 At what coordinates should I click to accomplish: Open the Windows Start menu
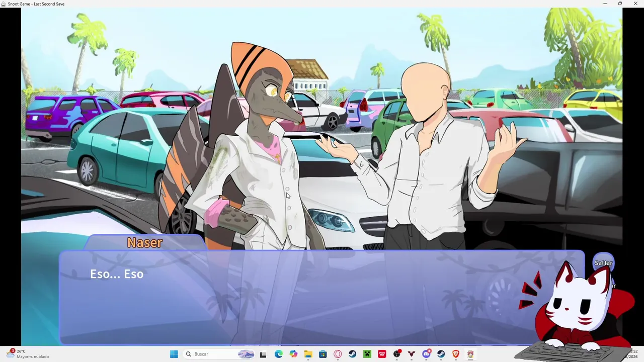point(174,354)
